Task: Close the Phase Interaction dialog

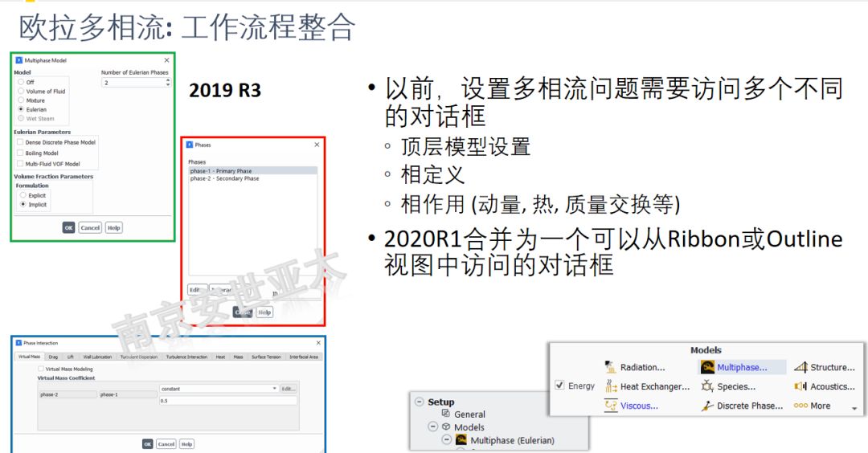Action: (318, 343)
